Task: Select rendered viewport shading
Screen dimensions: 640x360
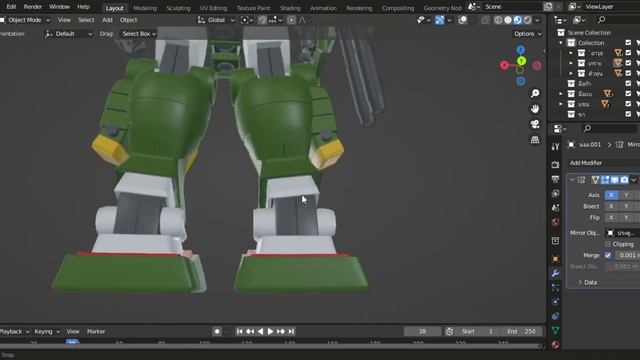Action: tap(527, 20)
